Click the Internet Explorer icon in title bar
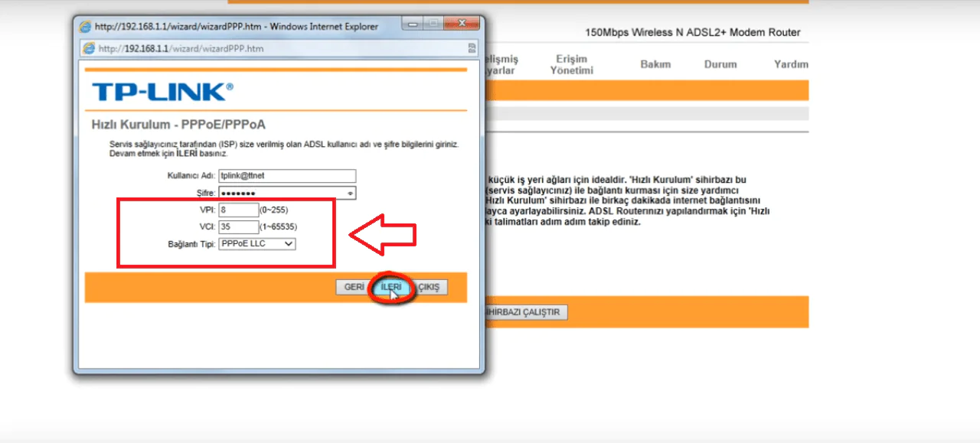Viewport: 980px width, 443px height. click(86, 27)
